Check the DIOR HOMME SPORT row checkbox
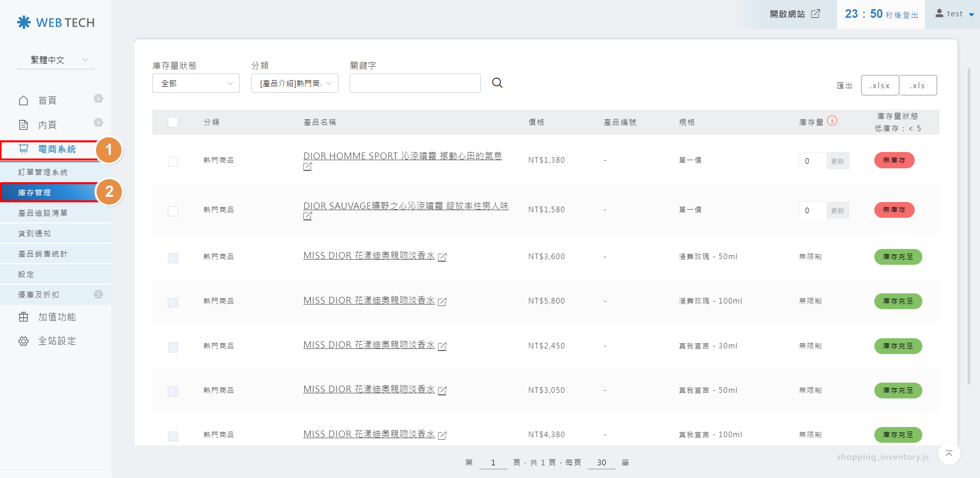The height and width of the screenshot is (478, 980). coord(173,161)
